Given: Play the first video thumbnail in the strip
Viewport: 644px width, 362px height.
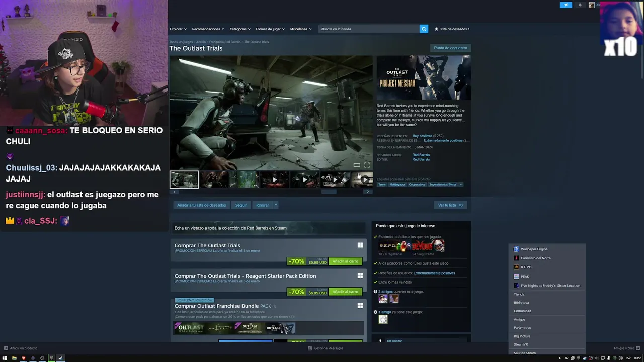Looking at the screenshot, I should tap(275, 179).
